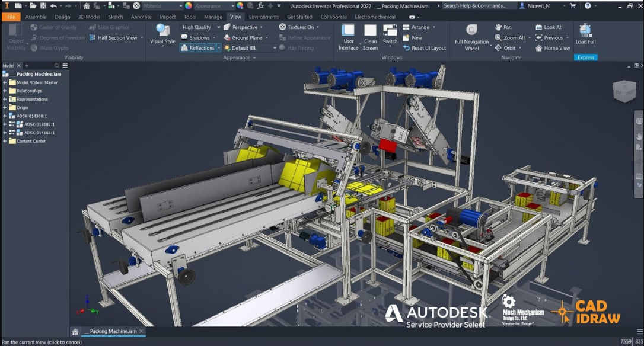Image resolution: width=644 pixels, height=346 pixels.
Task: Click the ViewCube in the viewport
Action: click(624, 91)
